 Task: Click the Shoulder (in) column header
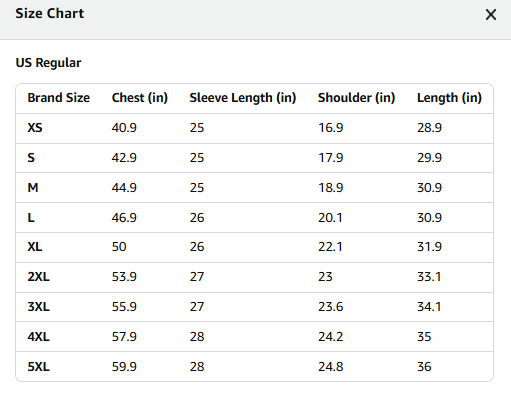click(356, 98)
